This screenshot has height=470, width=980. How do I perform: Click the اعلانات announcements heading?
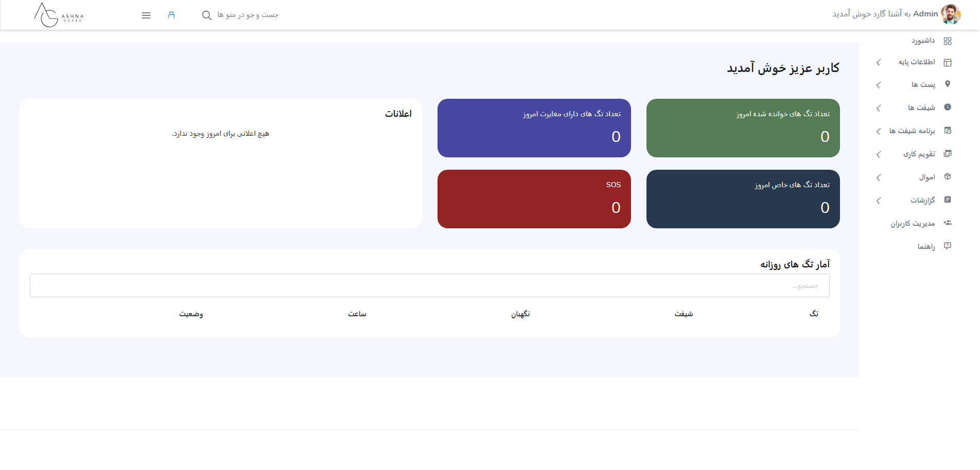[x=398, y=114]
